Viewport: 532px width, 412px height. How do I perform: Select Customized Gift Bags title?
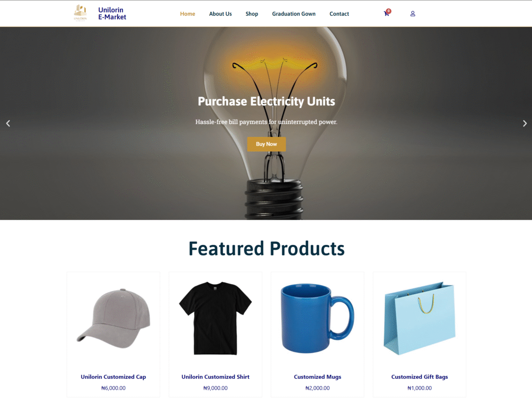coord(420,377)
